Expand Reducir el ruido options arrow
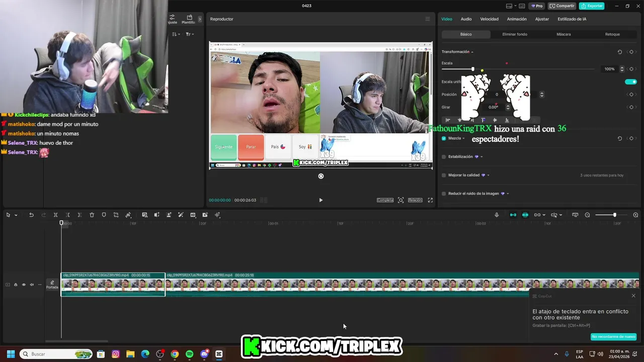The image size is (644, 362). coord(508,194)
